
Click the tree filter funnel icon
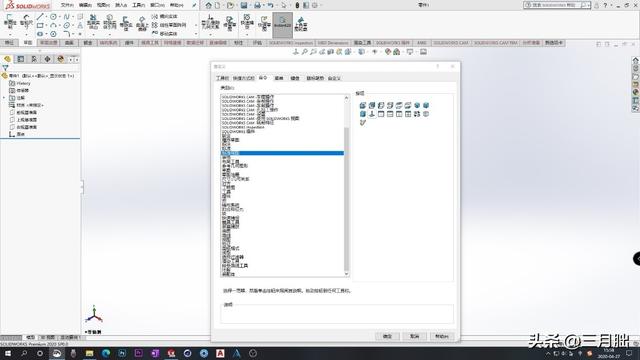pyautogui.click(x=5, y=68)
